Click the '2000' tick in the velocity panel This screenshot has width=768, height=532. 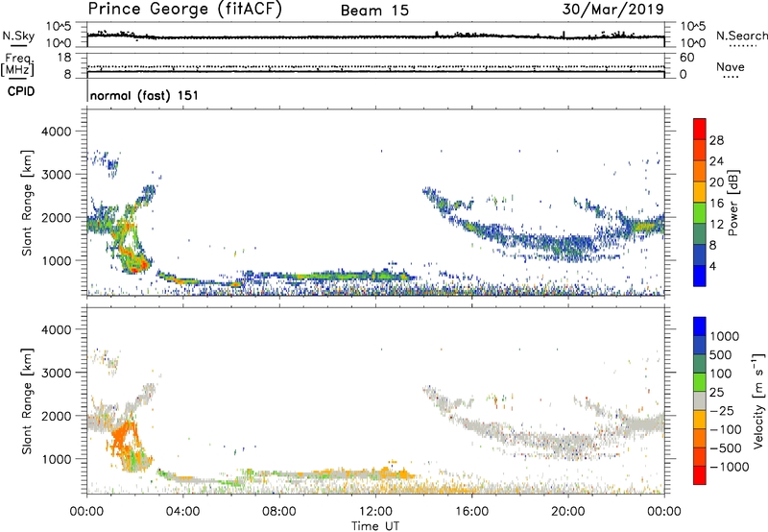[x=56, y=416]
